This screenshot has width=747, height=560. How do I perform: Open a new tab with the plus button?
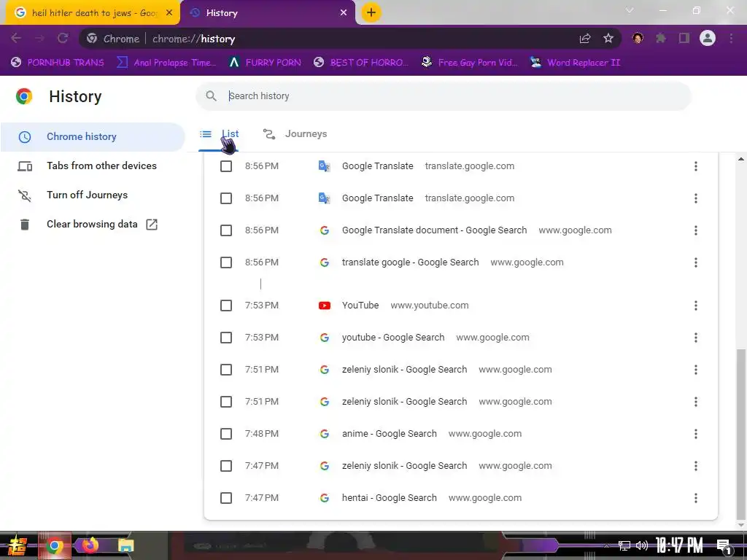pyautogui.click(x=371, y=13)
